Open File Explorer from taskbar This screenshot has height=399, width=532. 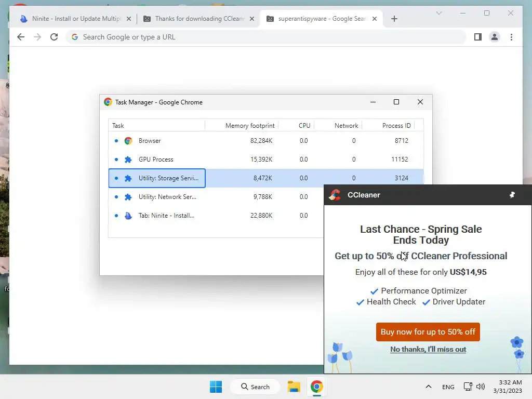[294, 387]
